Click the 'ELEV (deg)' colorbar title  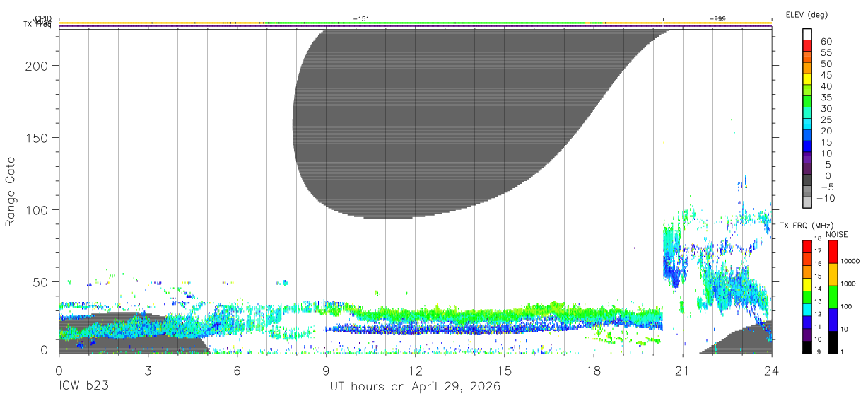807,14
